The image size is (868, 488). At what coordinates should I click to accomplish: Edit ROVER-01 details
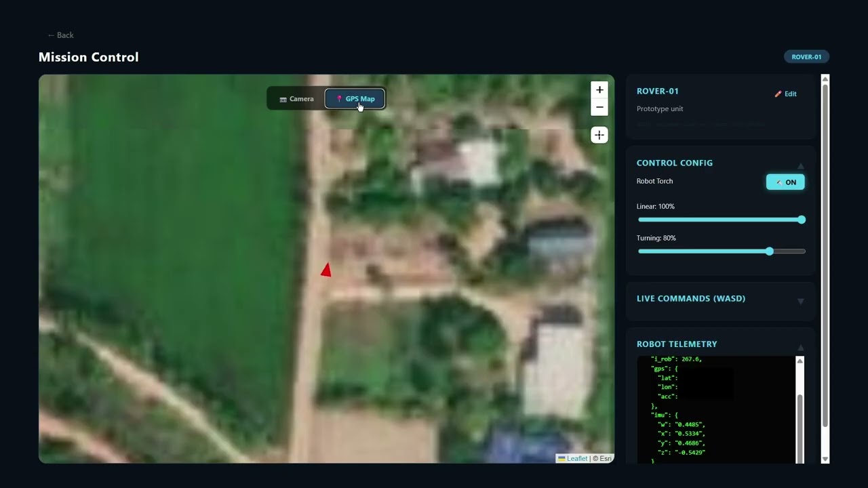tap(786, 94)
